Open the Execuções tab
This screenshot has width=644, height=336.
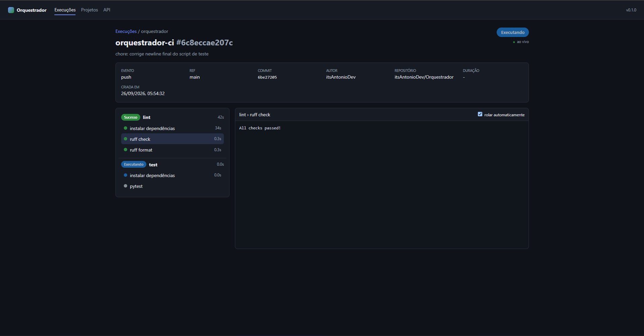pos(65,10)
